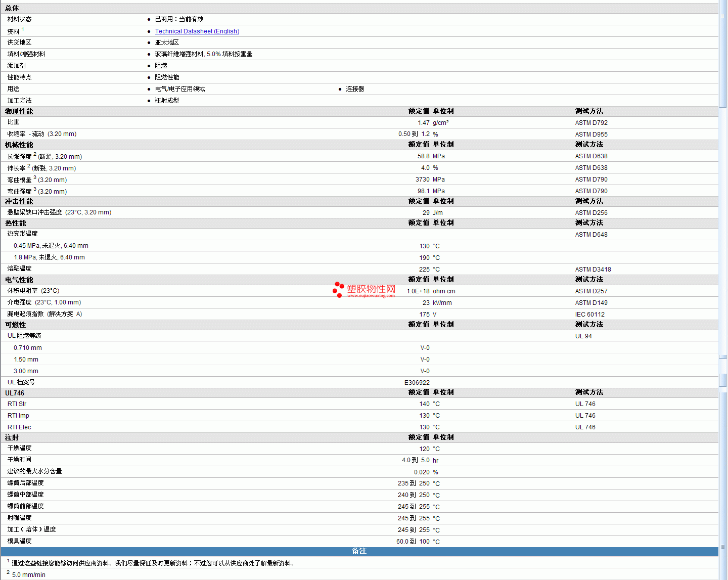Click 测试方法 column header in 电气性能 section
Screen dimensions: 728x580
[589, 280]
